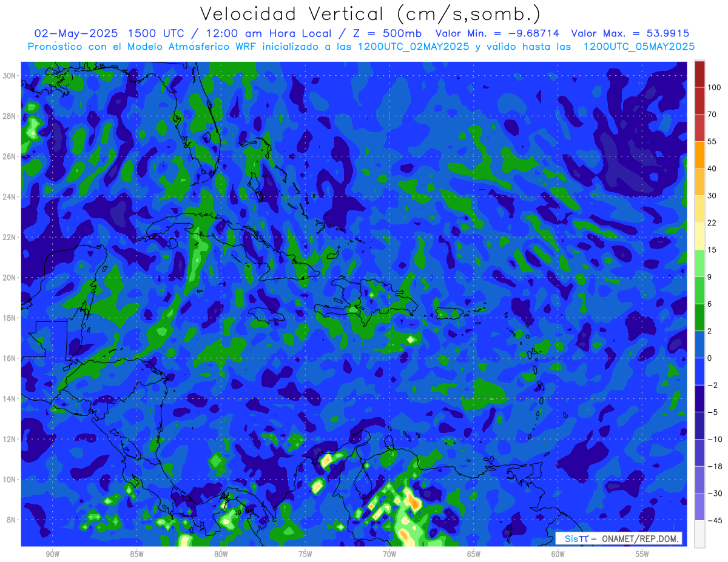
Task: Click the 20N latitude axis label
Action: coord(9,278)
